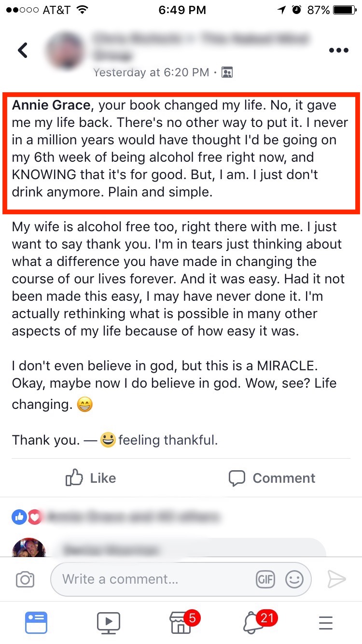Viewport: 362px width, 644px height.
Task: Open the Marketplace tab with 5 badge
Action: point(181,622)
